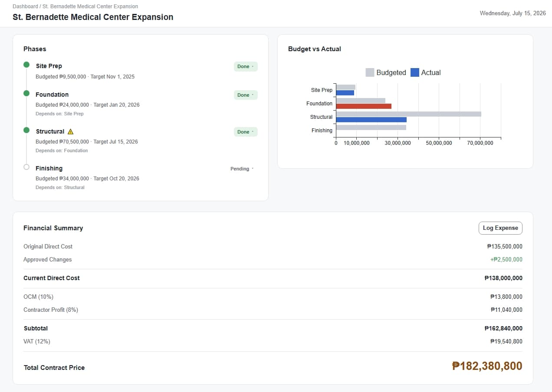Screen dimensions: 552x392
Task: Click the gray Budgeted legend swatch
Action: (370, 72)
